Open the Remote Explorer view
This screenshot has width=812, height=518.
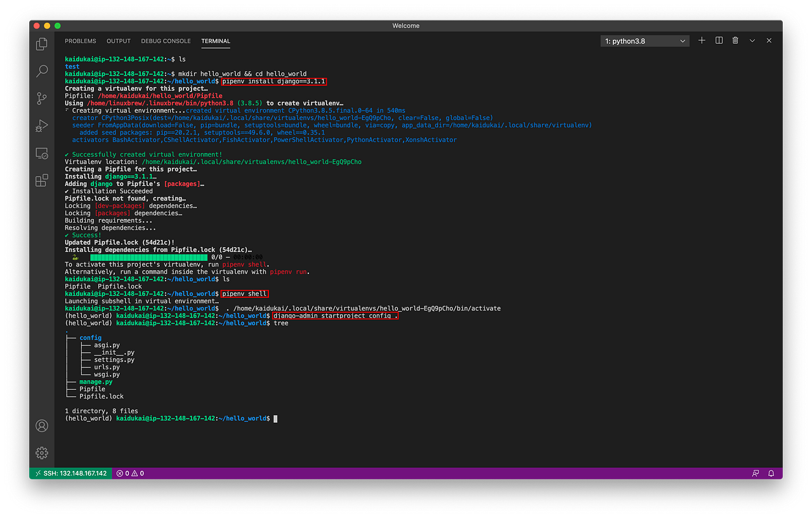[42, 153]
